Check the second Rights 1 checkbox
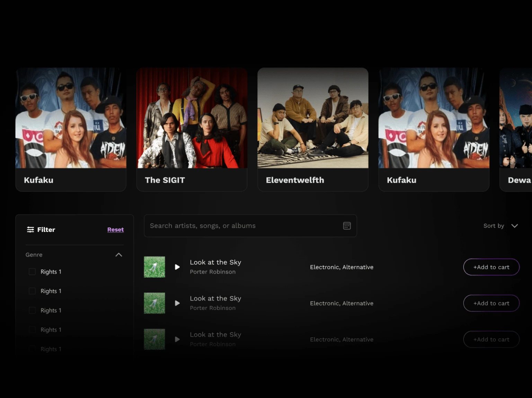Screen dimensions: 532x398 click(x=32, y=291)
